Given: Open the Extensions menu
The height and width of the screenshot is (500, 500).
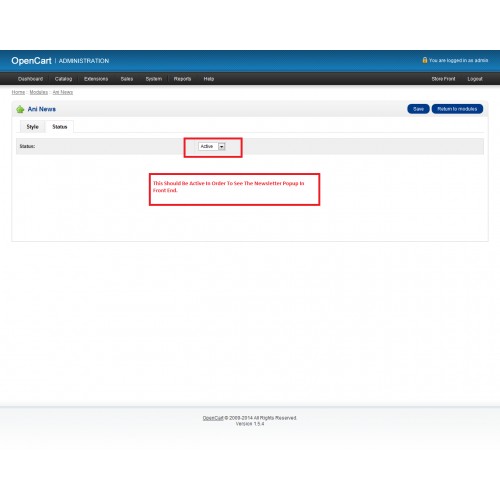Looking at the screenshot, I should tap(96, 79).
